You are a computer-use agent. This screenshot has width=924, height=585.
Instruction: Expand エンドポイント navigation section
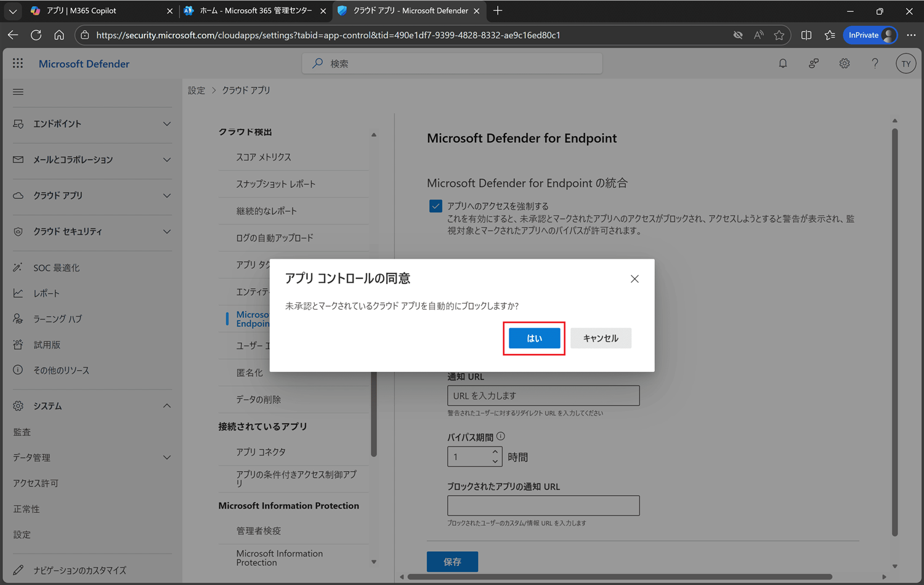tap(167, 124)
